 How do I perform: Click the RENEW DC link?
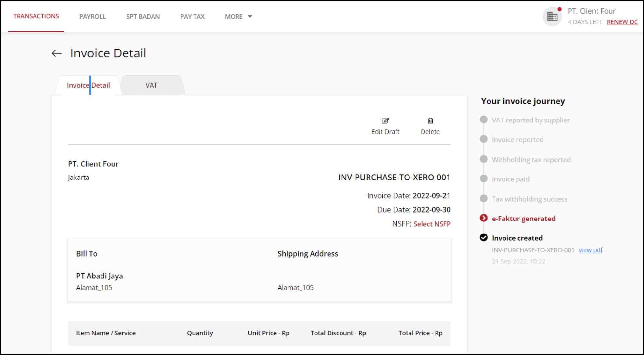pos(622,22)
